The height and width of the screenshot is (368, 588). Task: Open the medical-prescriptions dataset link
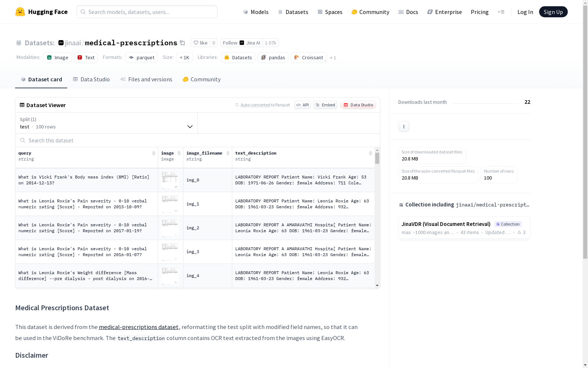coord(139,327)
